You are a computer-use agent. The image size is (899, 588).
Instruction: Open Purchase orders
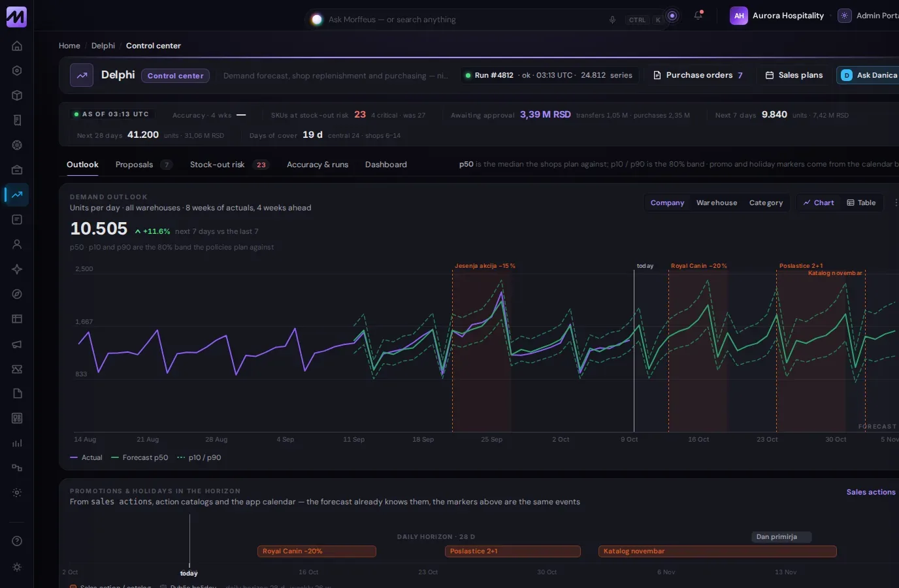point(698,75)
